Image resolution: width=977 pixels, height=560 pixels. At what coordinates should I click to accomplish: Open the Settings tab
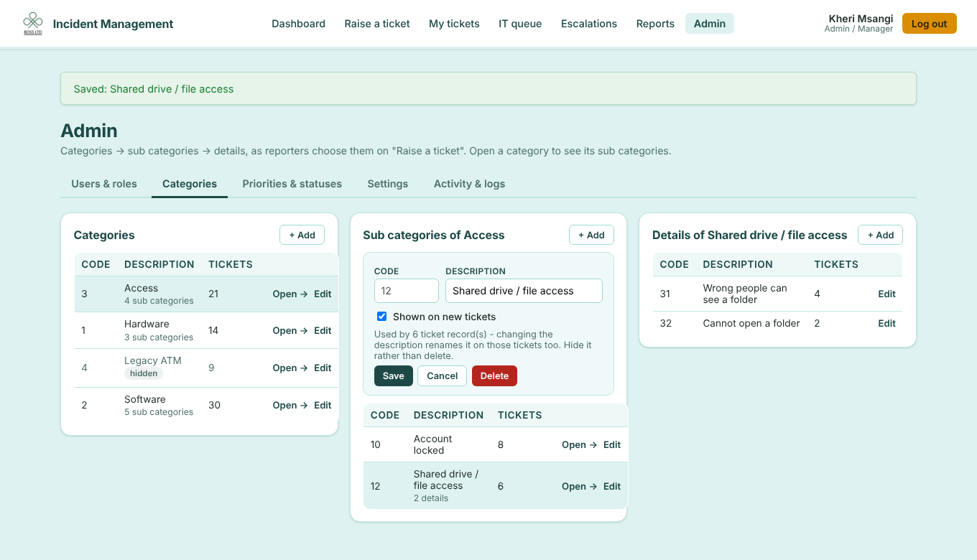click(x=388, y=184)
